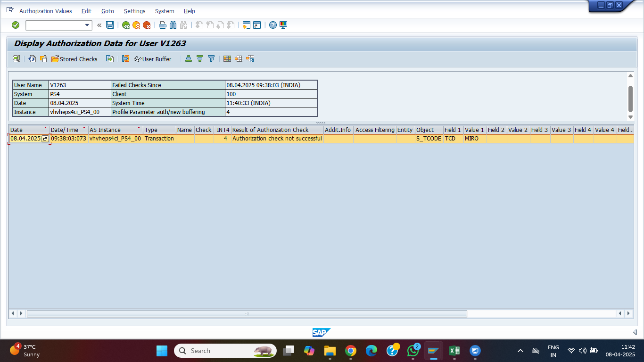Click the Stored Checks button
This screenshot has width=644, height=362.
coord(74,59)
